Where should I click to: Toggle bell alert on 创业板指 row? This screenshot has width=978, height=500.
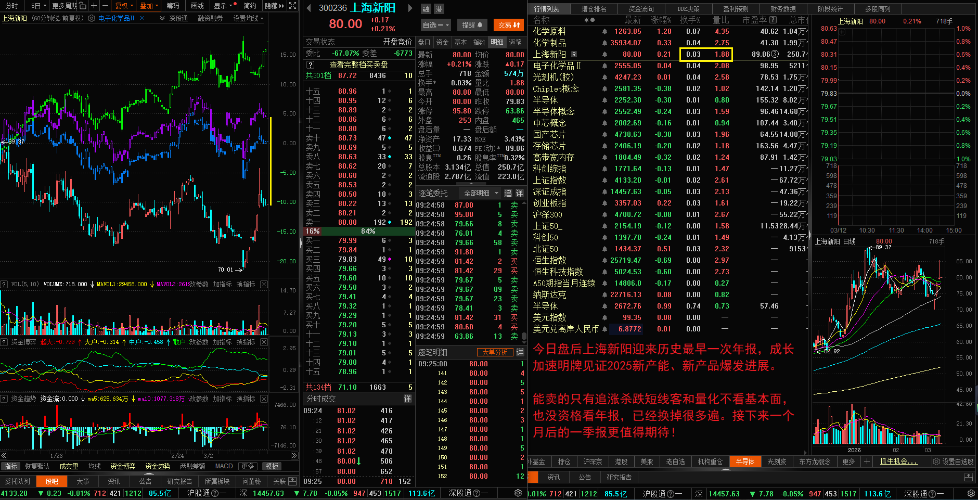[604, 203]
